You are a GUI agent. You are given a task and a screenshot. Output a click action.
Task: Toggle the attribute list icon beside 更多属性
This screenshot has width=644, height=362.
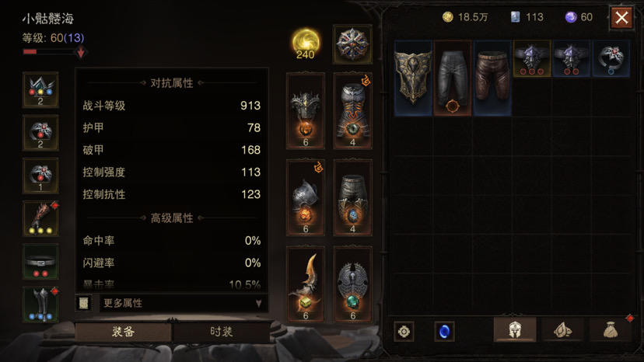click(84, 303)
